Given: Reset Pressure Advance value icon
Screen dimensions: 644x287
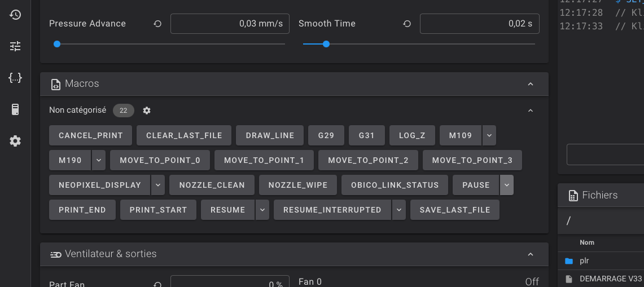Looking at the screenshot, I should click(x=157, y=24).
